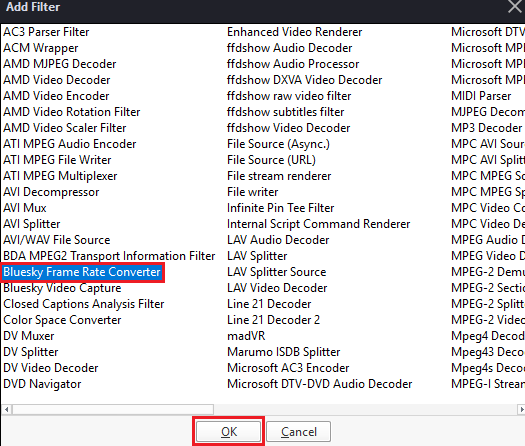Image resolution: width=525 pixels, height=446 pixels.
Task: Choose DVD Navigator filter
Action: (42, 384)
